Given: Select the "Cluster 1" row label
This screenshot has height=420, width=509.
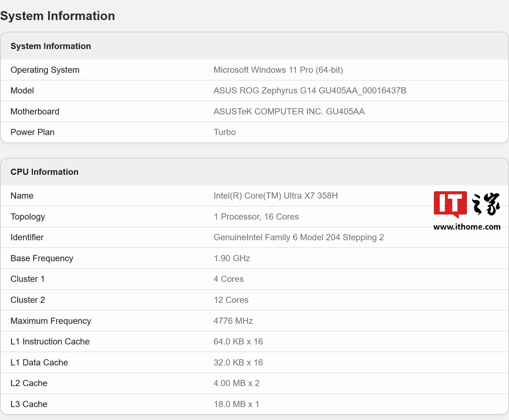Looking at the screenshot, I should pos(28,279).
